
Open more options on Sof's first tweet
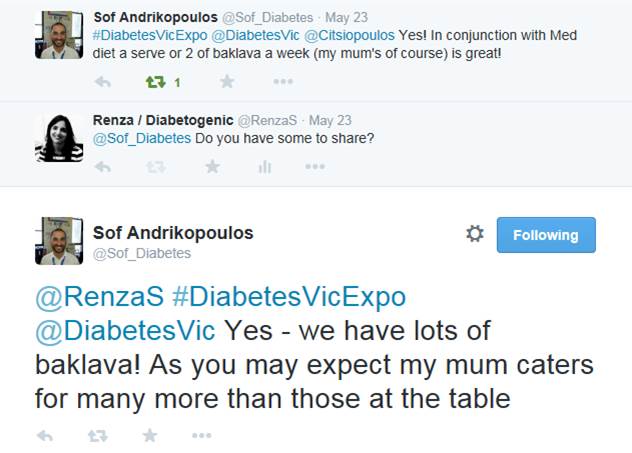(281, 82)
